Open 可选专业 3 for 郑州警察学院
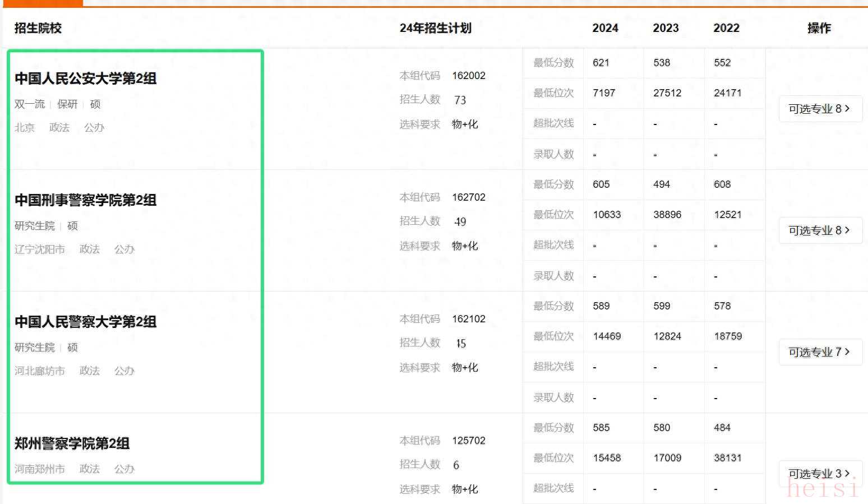This screenshot has height=504, width=868. point(820,474)
